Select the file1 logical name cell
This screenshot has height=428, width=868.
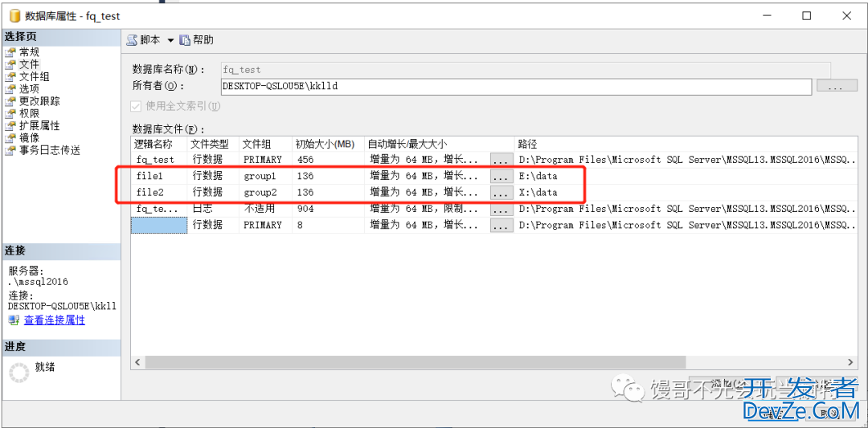point(159,177)
